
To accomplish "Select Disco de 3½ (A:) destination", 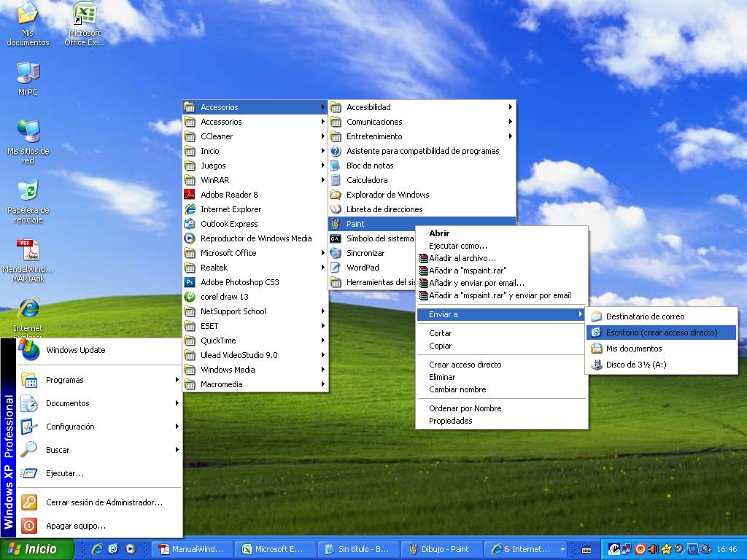I will (661, 365).
